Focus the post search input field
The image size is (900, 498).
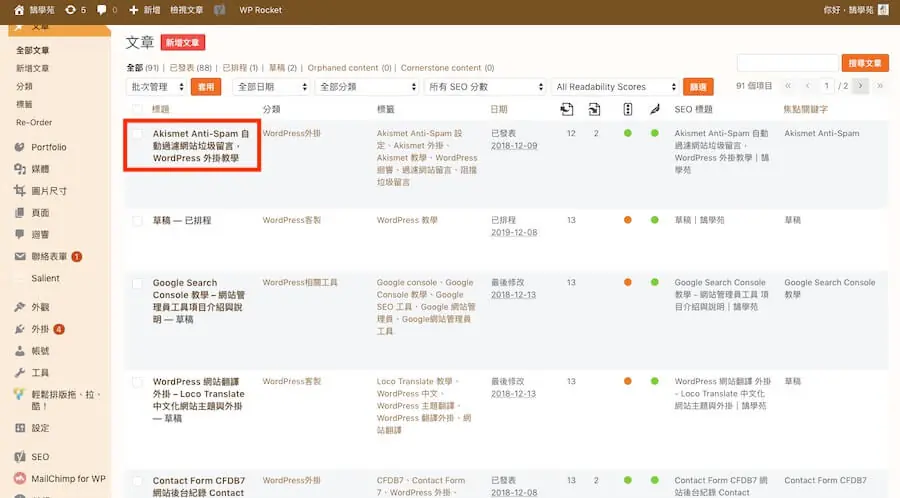(x=788, y=63)
